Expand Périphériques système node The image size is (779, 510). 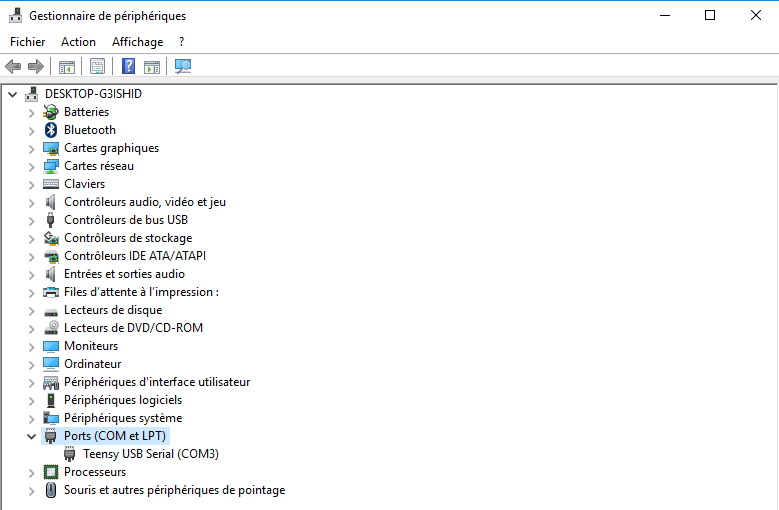31,419
